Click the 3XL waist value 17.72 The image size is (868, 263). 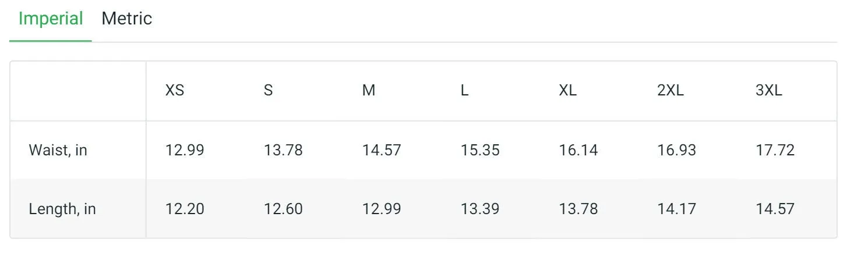(x=775, y=151)
